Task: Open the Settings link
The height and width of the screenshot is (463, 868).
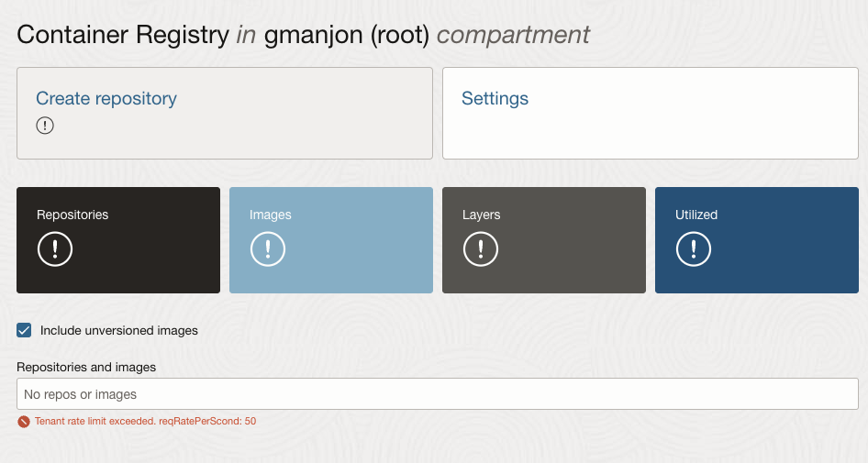Action: [x=495, y=98]
